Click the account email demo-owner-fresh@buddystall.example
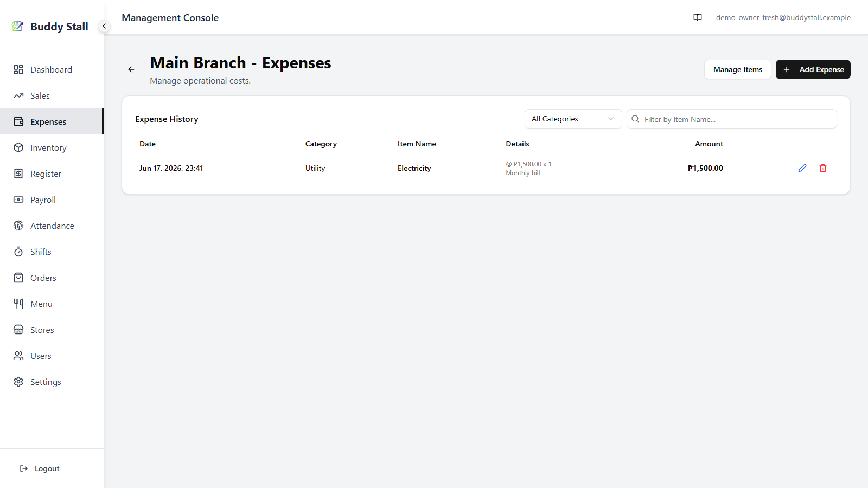The image size is (868, 488). (783, 17)
